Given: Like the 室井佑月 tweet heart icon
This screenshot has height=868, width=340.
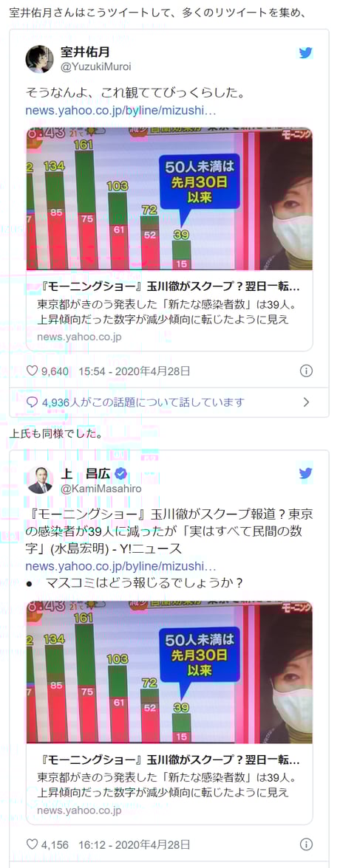Looking at the screenshot, I should tap(33, 371).
